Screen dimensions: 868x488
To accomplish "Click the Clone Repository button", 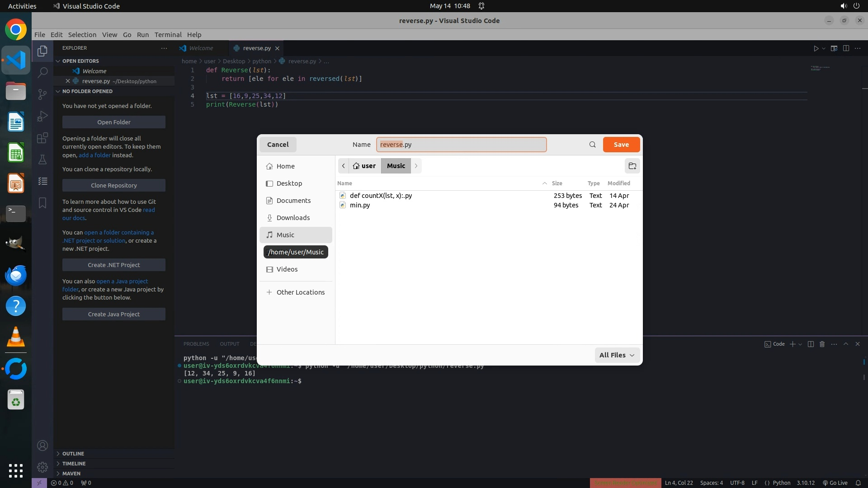I will (113, 185).
